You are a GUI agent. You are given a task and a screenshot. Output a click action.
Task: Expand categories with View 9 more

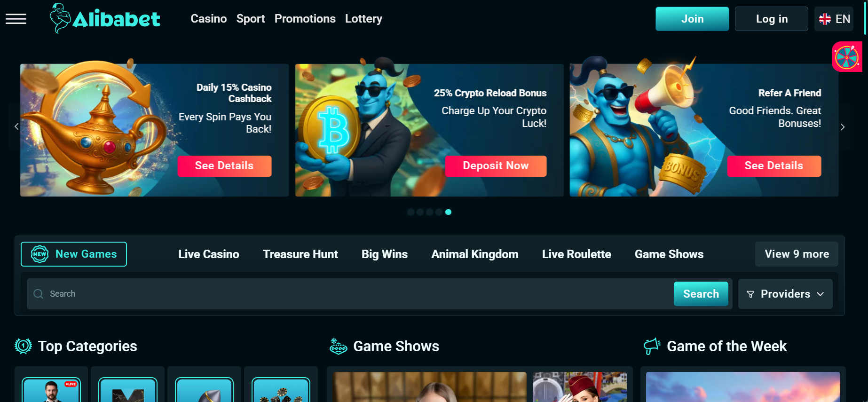click(x=797, y=254)
